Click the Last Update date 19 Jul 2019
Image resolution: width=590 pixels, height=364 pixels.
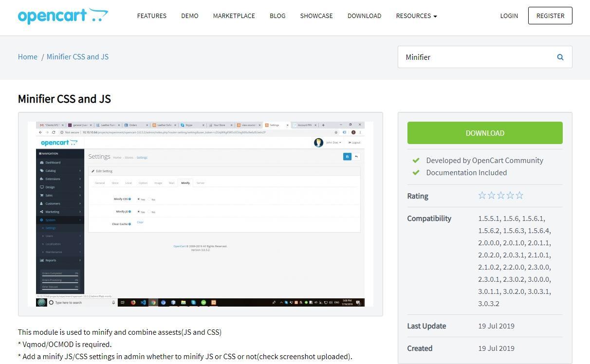pos(496,326)
